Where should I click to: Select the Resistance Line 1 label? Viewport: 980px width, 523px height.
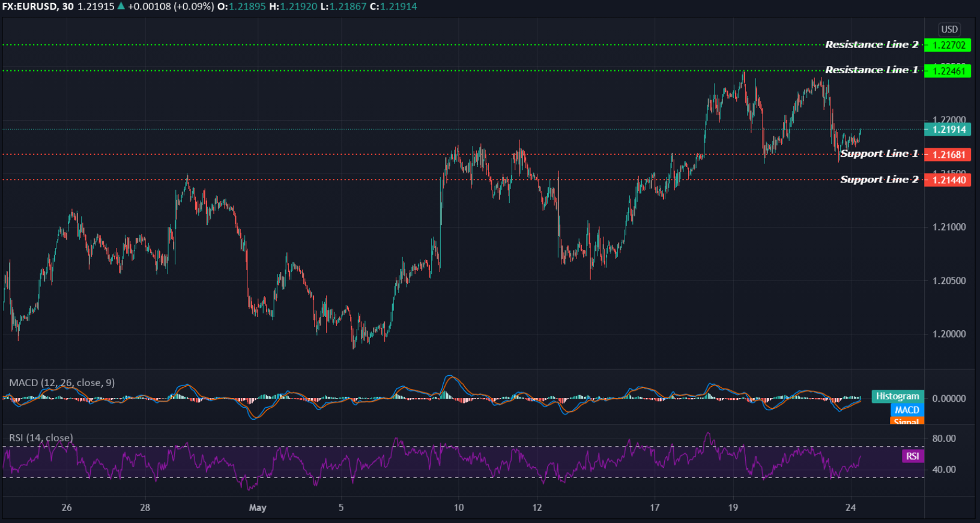[x=871, y=70]
